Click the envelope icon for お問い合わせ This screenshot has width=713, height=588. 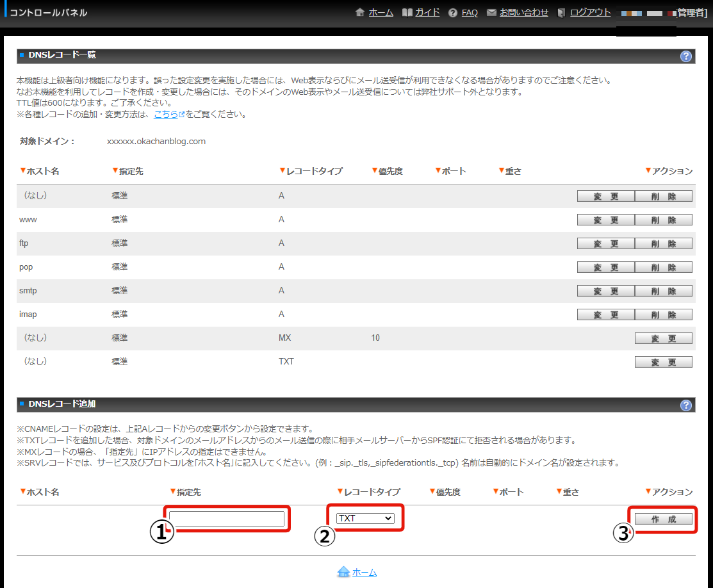click(x=491, y=13)
